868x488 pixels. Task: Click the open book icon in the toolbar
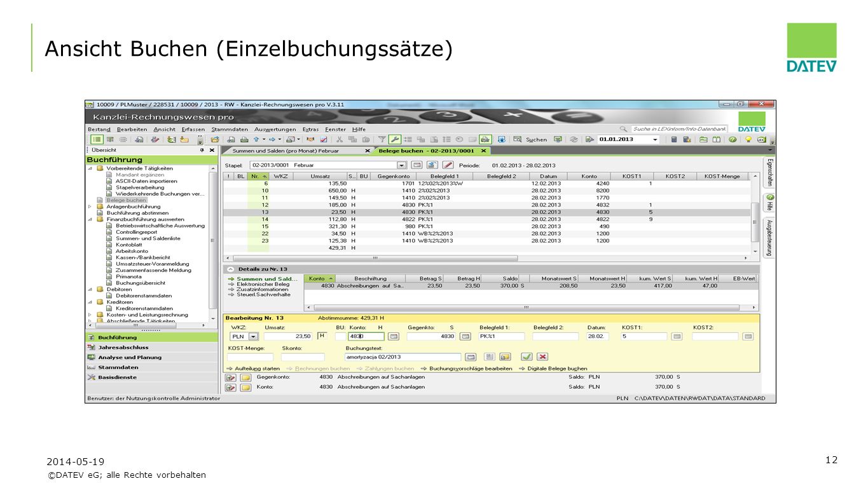pos(716,139)
